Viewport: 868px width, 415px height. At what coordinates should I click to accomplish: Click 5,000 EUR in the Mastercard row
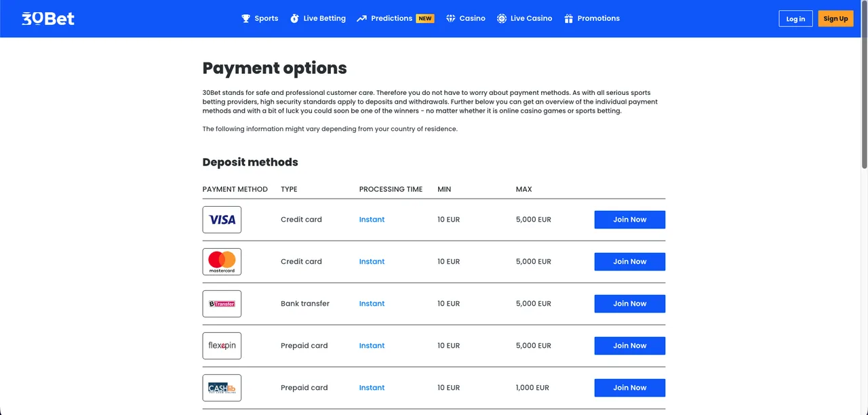tap(534, 262)
